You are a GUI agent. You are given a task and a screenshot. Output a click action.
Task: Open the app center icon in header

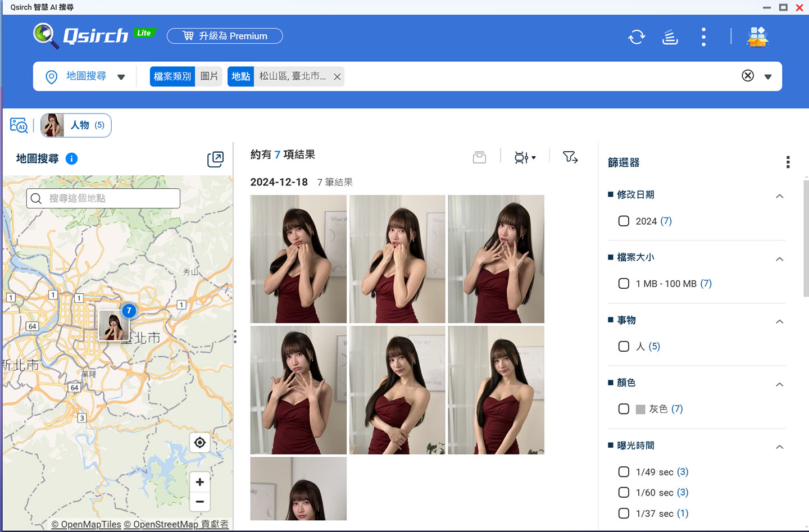click(x=757, y=37)
